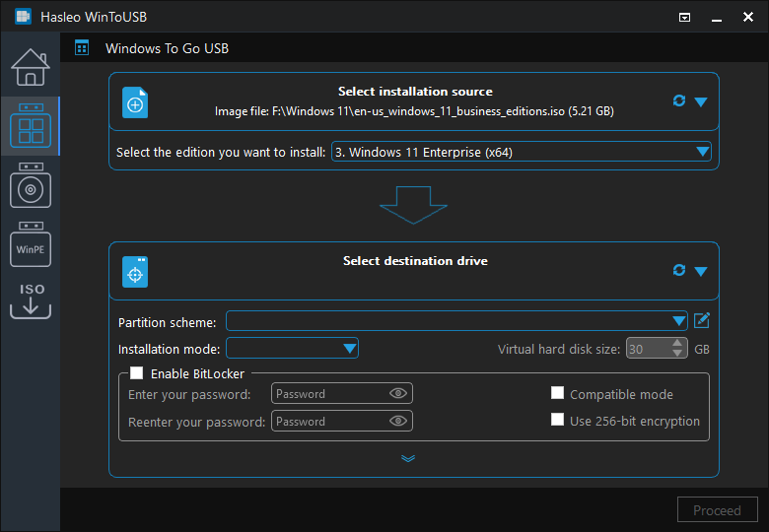Viewport: 769px width, 532px height.
Task: Select the Windows To Go USB sidebar icon
Action: [x=31, y=125]
